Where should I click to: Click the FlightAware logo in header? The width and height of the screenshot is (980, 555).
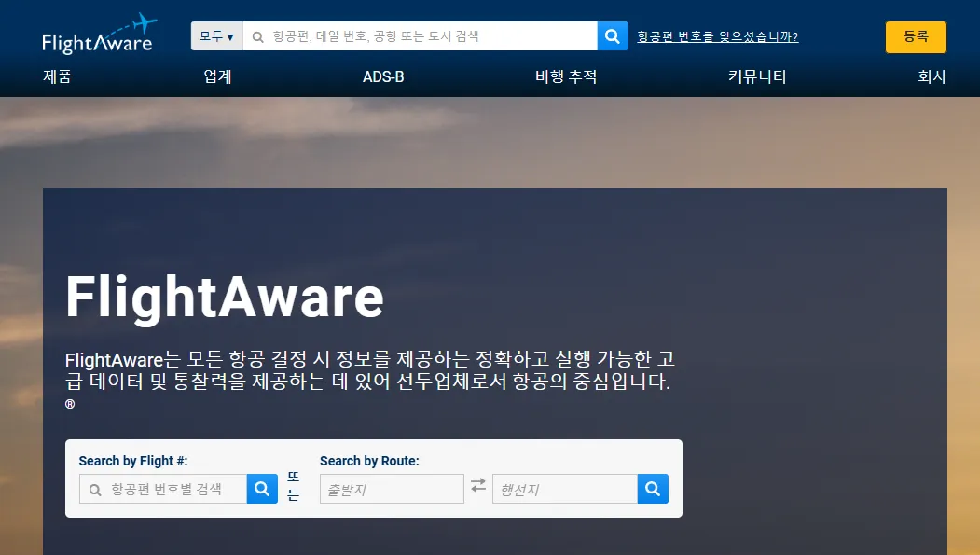click(100, 34)
